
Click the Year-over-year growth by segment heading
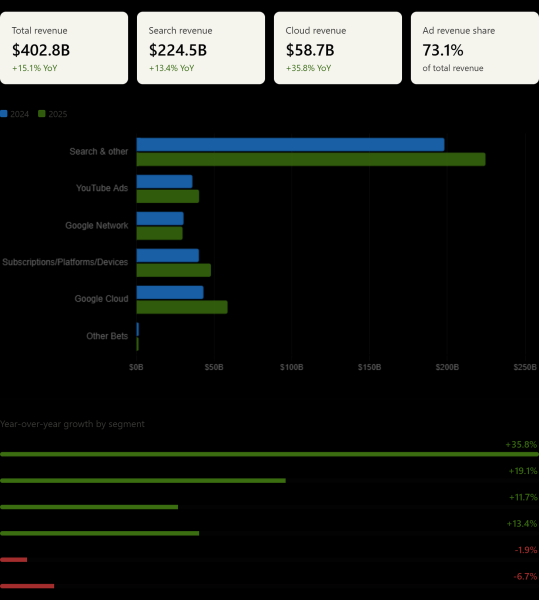tap(72, 424)
